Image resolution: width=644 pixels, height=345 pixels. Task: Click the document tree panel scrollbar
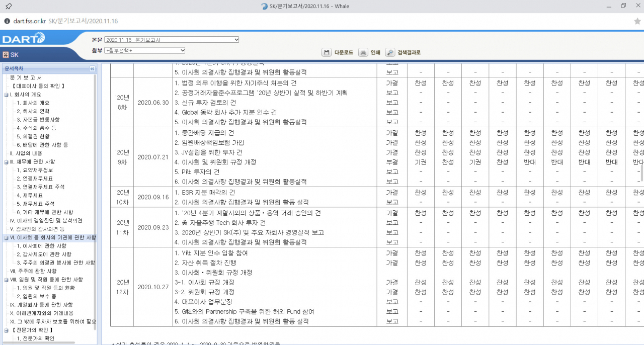[x=95, y=201]
